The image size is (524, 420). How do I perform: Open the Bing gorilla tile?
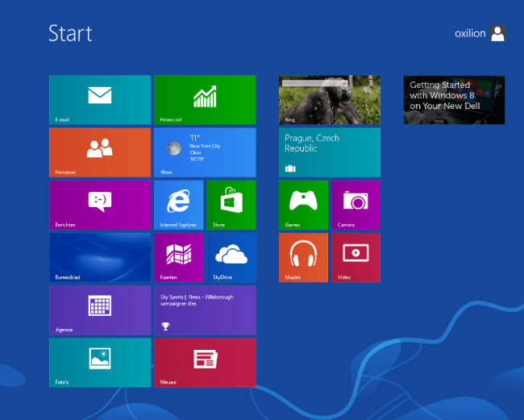click(330, 100)
